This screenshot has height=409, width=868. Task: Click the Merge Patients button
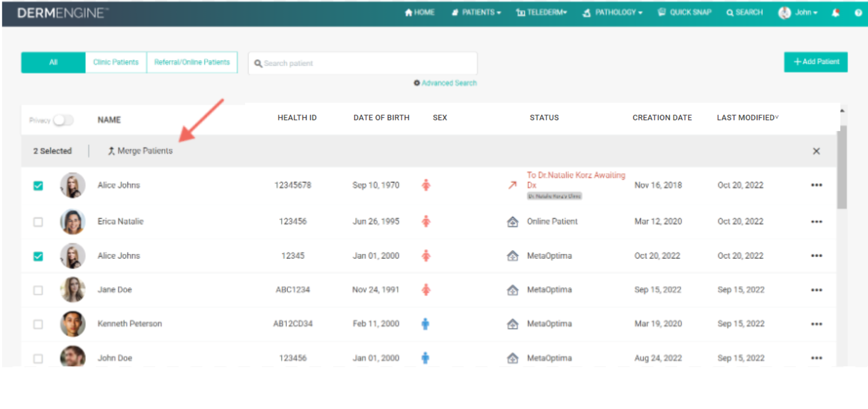[140, 151]
